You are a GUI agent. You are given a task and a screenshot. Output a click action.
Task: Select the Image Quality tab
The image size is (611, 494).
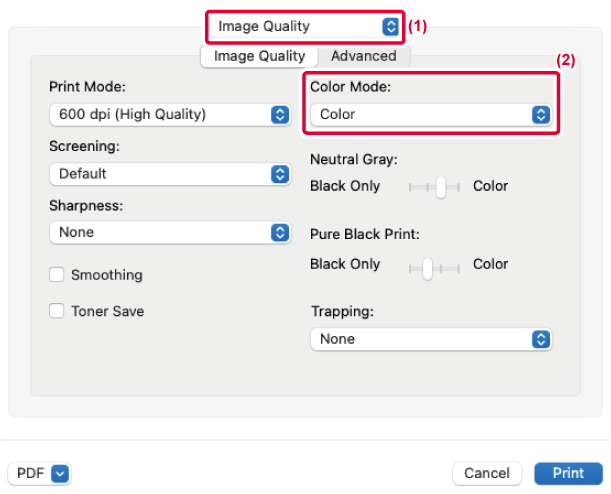pos(260,56)
